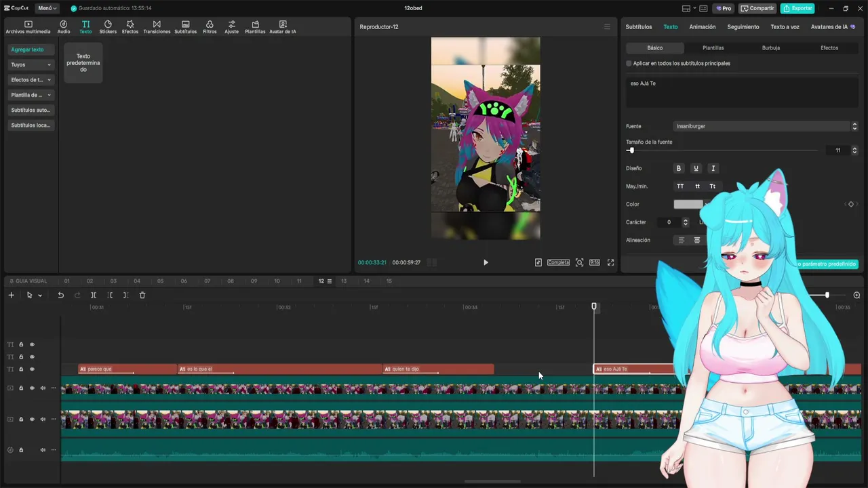Switch to the Subtítulos tab in the inspector
The height and width of the screenshot is (488, 868).
(639, 27)
